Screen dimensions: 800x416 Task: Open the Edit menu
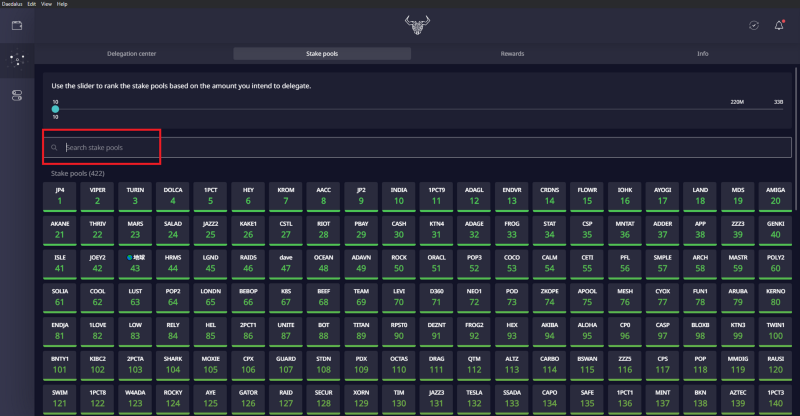coord(32,4)
